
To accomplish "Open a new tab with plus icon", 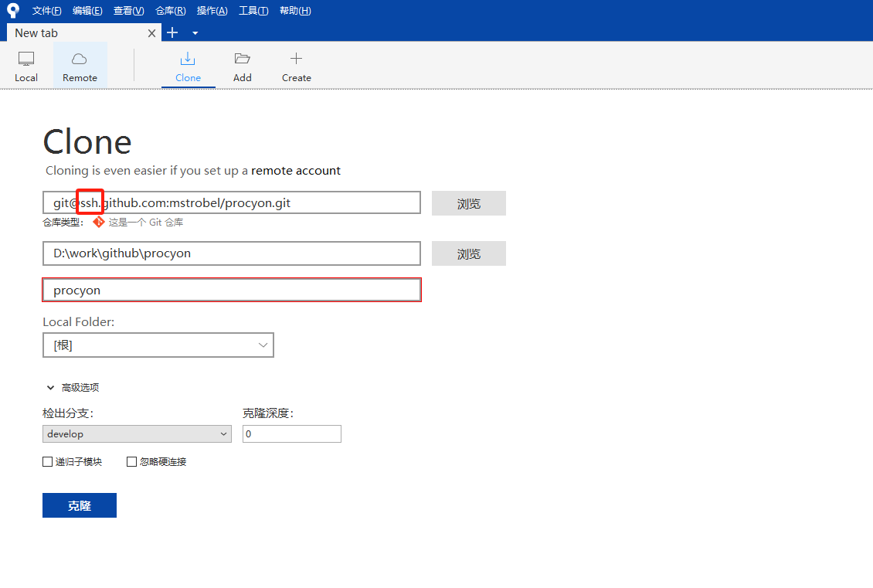I will point(172,32).
